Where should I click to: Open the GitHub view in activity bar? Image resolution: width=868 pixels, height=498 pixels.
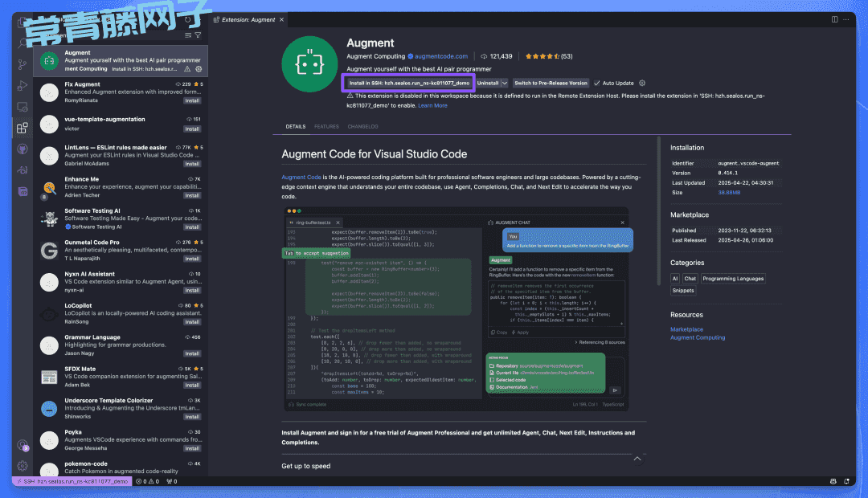point(23,149)
